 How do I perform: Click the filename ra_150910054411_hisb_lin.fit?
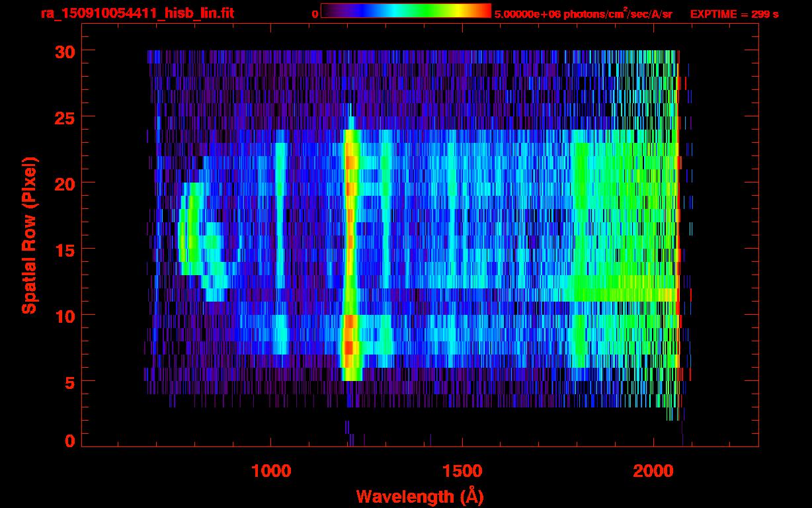coord(137,13)
